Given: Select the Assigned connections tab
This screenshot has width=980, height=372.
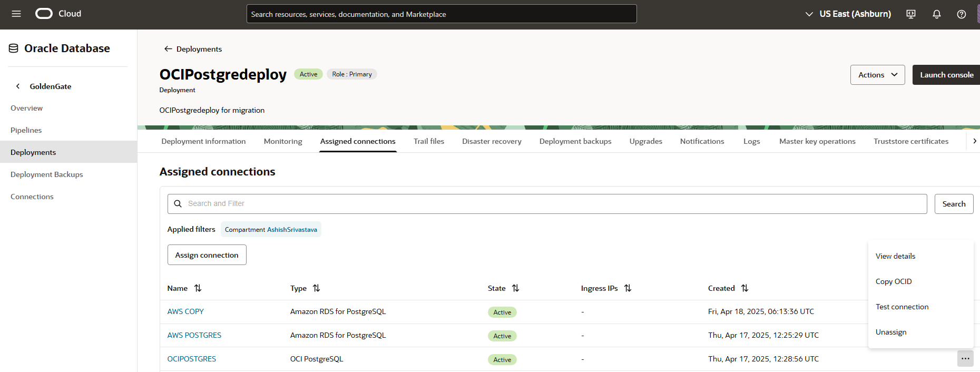Looking at the screenshot, I should click(358, 141).
